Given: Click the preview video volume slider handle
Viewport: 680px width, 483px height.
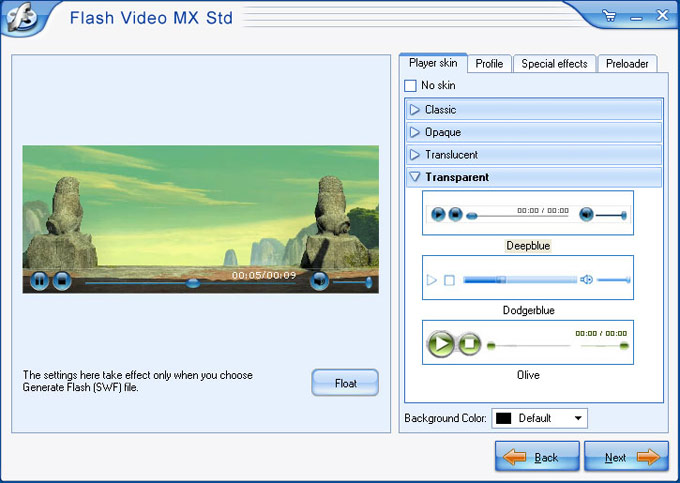Looking at the screenshot, I should pos(369,282).
